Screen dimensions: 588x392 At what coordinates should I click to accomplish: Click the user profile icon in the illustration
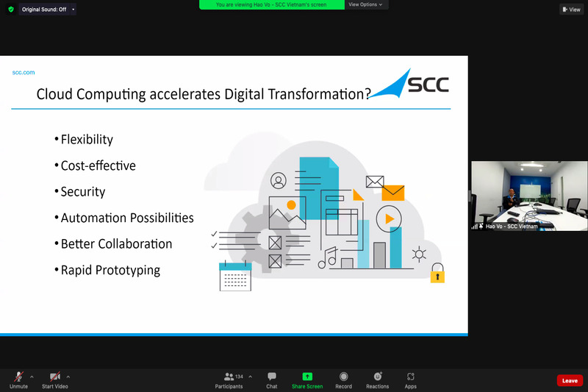[279, 180]
